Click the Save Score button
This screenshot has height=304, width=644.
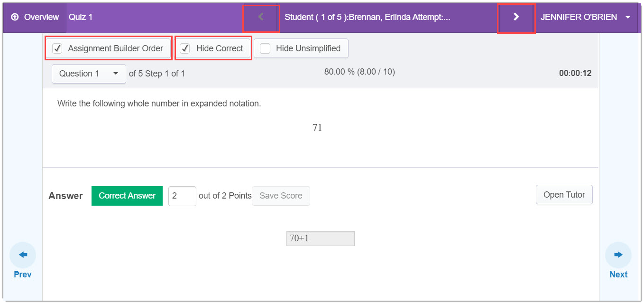(281, 196)
